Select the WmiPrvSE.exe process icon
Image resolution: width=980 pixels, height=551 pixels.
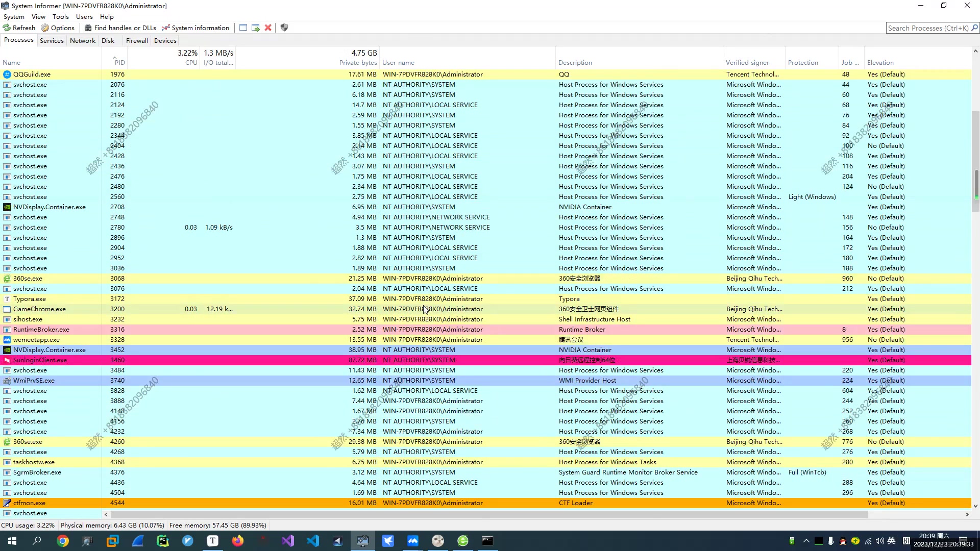coord(7,380)
